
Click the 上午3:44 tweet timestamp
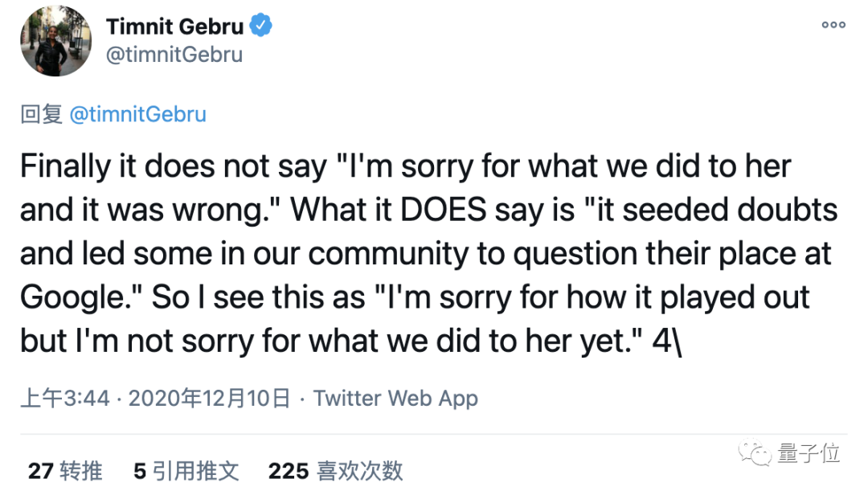pos(64,398)
